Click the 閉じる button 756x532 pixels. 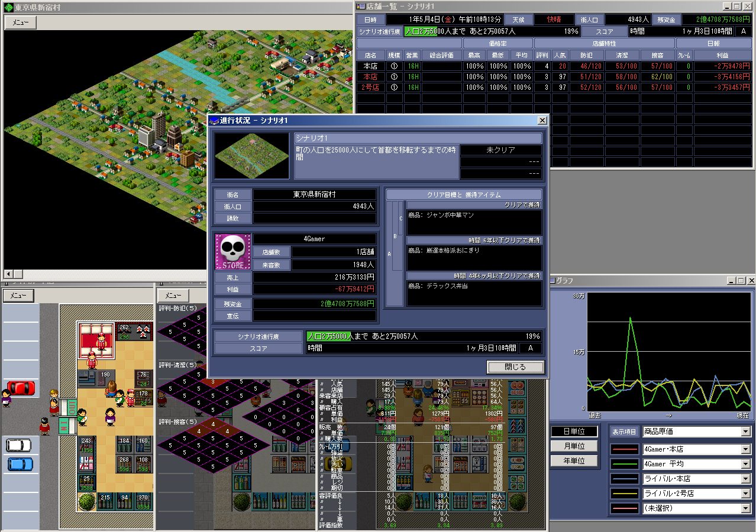click(515, 367)
